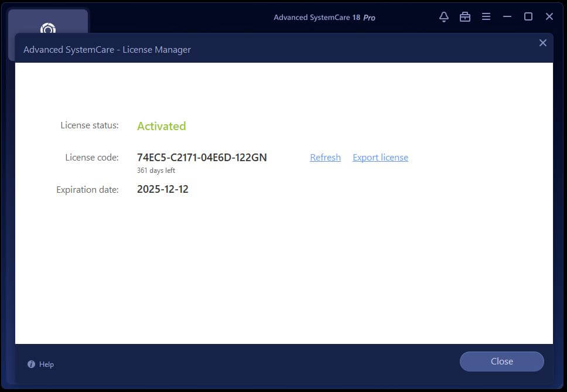Click expiration date 2025-12-12

pos(162,189)
